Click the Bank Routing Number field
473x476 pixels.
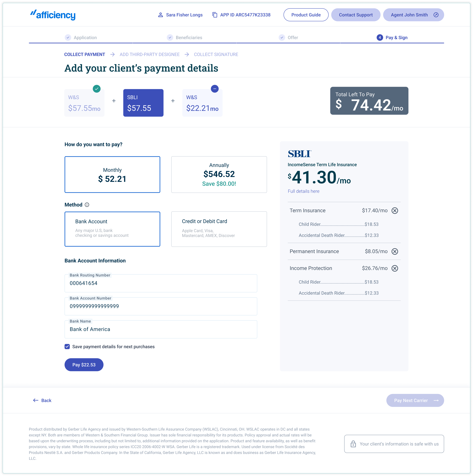161,283
